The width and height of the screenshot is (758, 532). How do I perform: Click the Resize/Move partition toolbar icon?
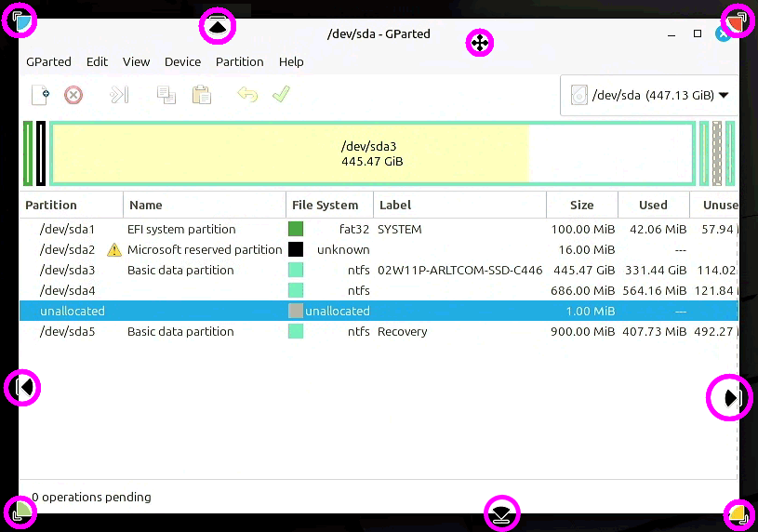click(x=120, y=95)
